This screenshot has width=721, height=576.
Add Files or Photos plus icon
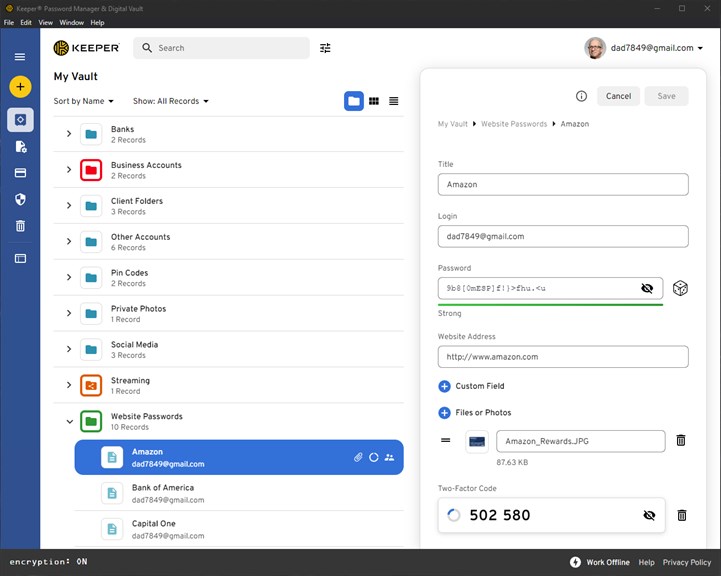[444, 413]
